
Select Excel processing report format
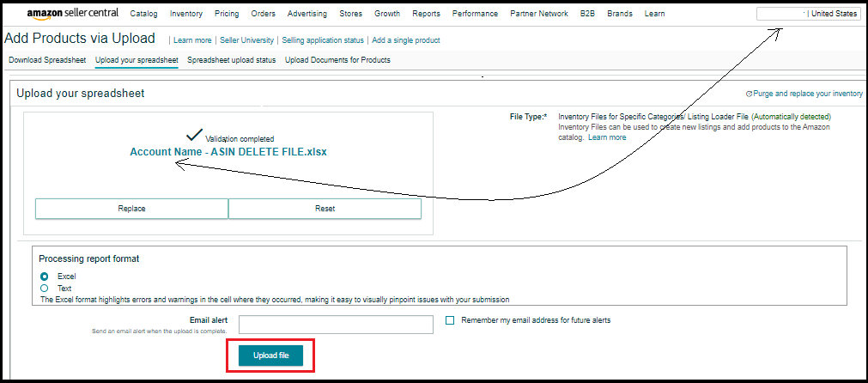(x=45, y=277)
